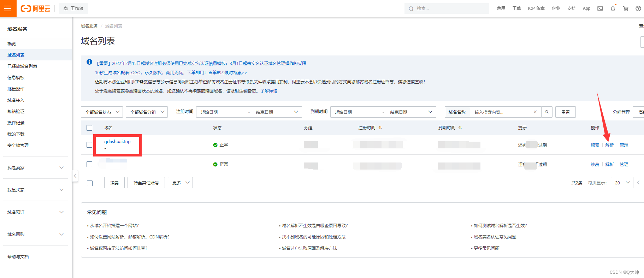Select 域名列表 in the sidebar

(16, 55)
